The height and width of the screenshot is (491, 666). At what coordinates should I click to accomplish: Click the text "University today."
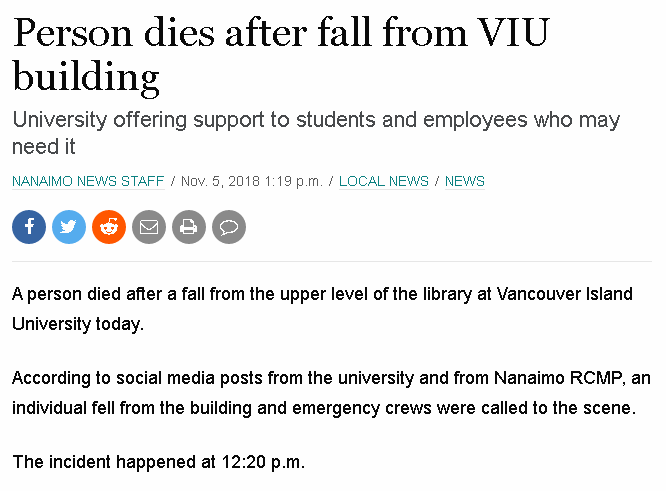[x=78, y=324]
